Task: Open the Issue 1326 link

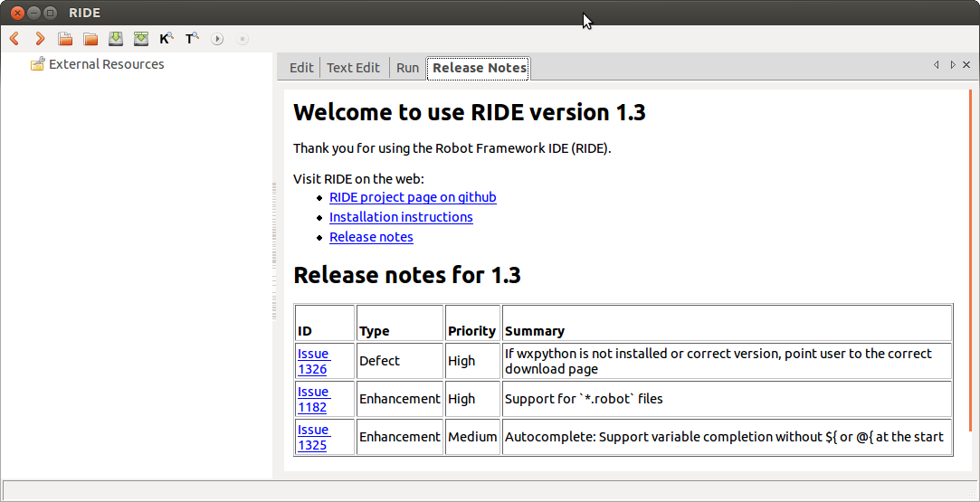Action: (314, 361)
